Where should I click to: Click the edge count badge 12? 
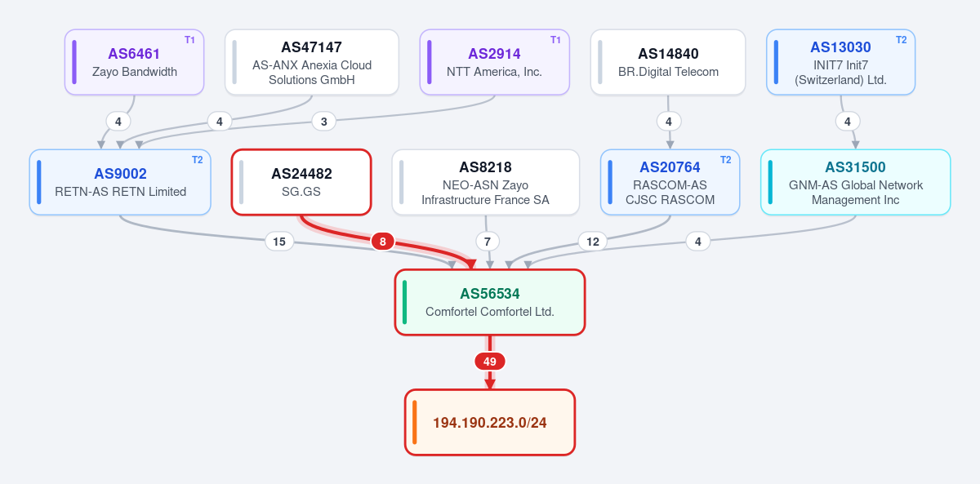click(x=593, y=241)
